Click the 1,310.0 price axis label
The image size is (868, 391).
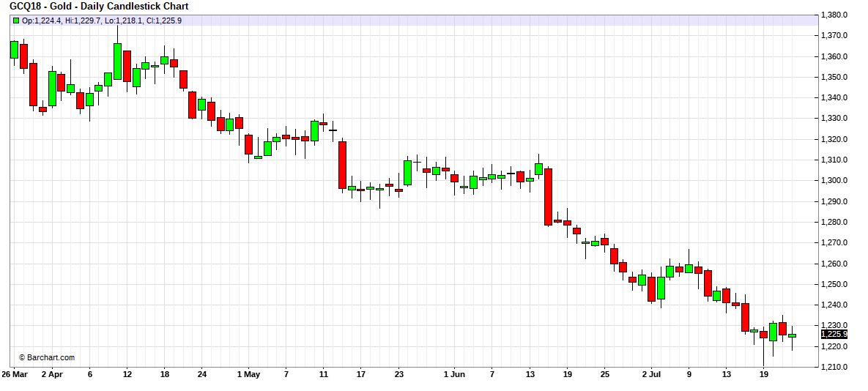835,160
